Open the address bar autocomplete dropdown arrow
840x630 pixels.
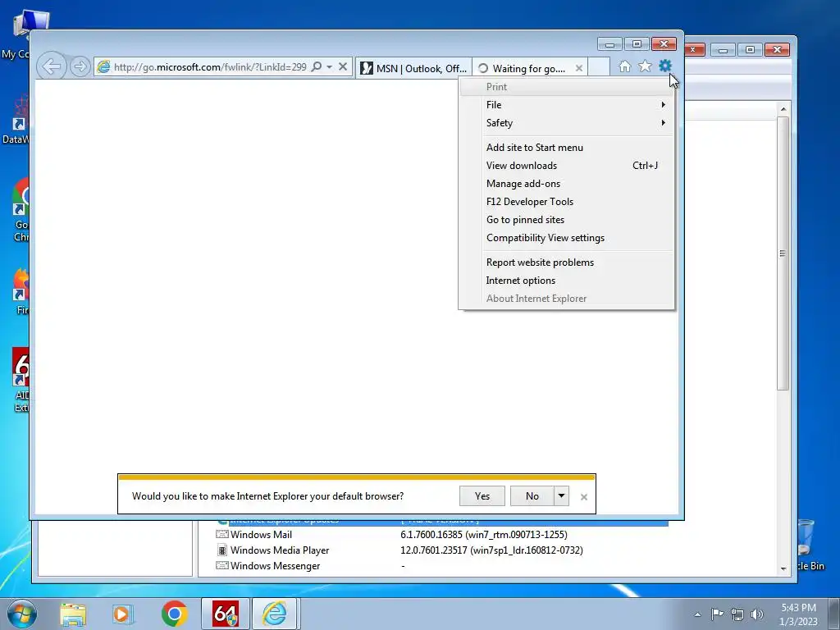click(330, 67)
